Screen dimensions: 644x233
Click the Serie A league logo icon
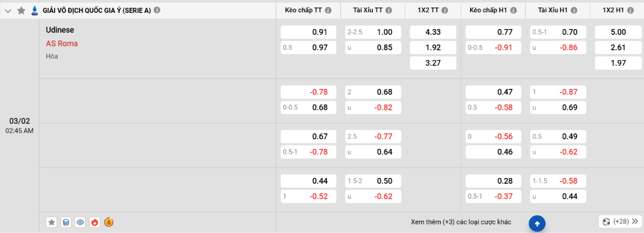[x=34, y=10]
